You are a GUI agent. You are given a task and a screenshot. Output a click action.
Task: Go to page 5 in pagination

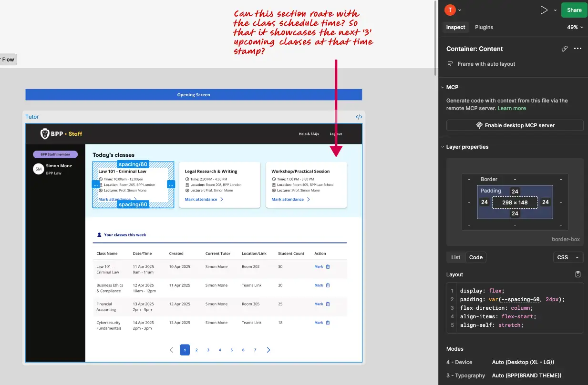231,350
